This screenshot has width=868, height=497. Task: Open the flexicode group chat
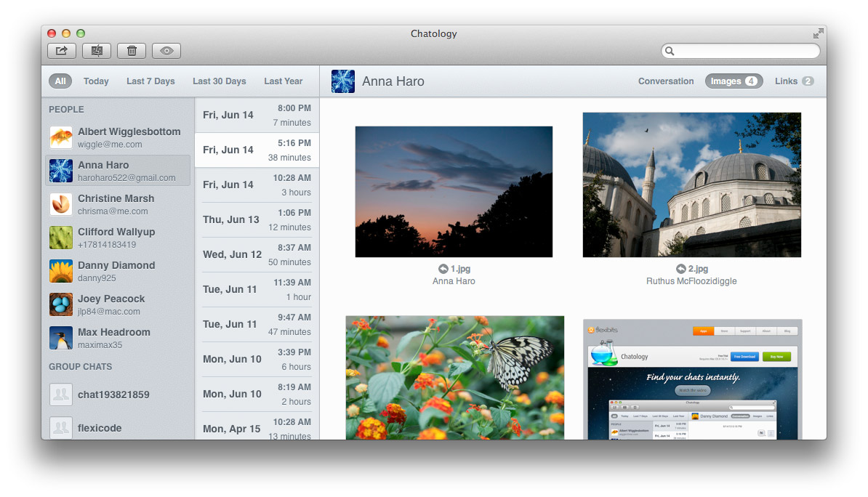100,428
